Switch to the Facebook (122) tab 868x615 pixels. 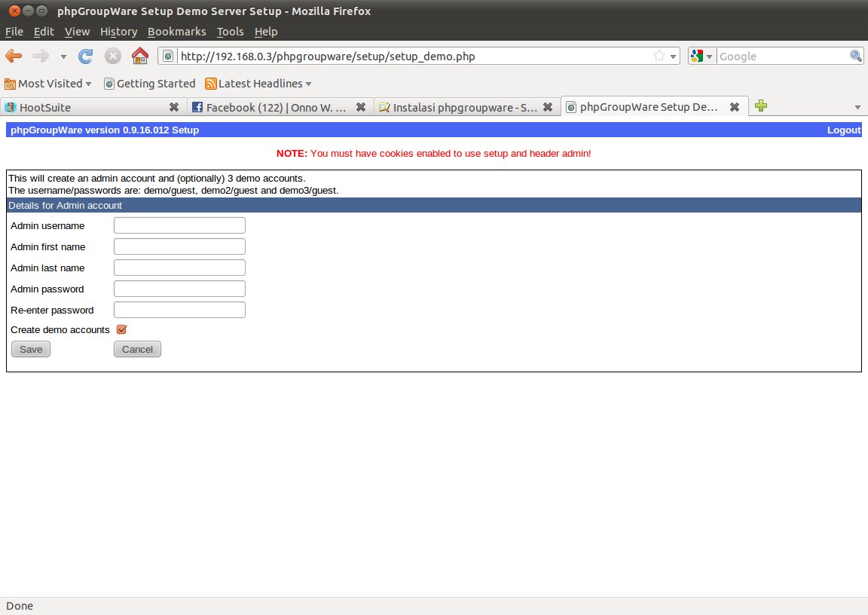point(280,107)
